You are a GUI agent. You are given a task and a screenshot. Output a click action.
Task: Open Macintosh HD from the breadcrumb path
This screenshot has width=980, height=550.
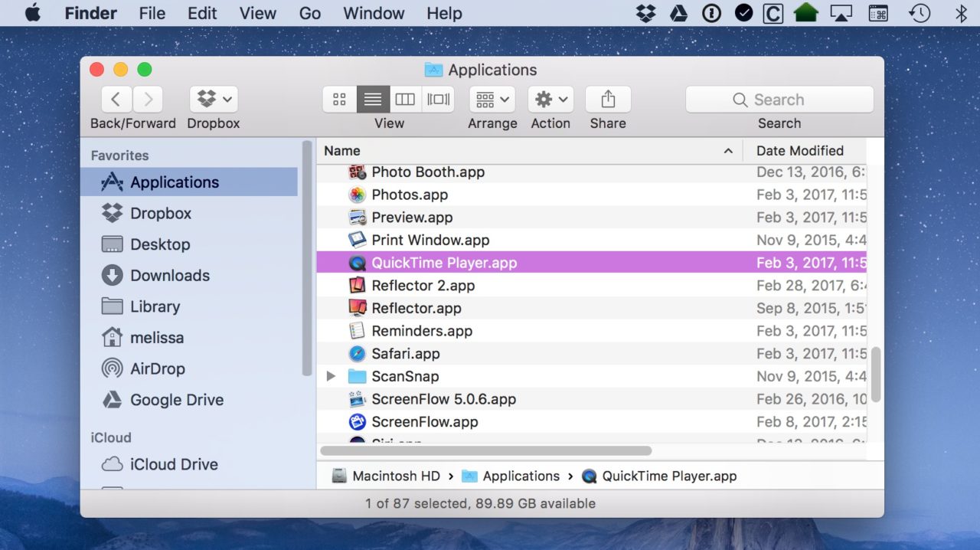(395, 476)
